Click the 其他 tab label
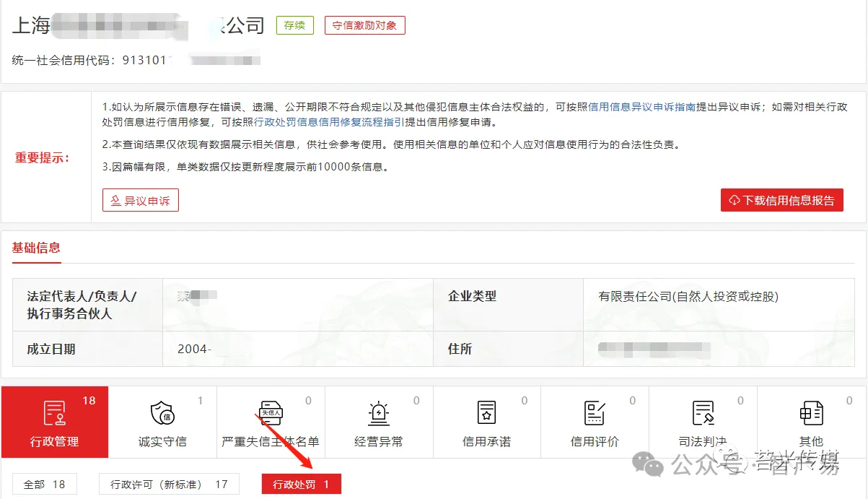This screenshot has width=868, height=499. point(811,441)
